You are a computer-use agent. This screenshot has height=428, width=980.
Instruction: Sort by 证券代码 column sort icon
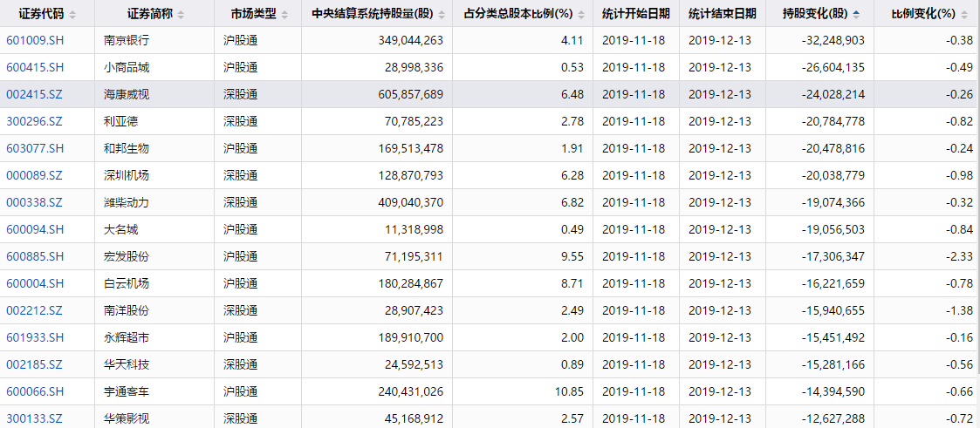point(72,14)
